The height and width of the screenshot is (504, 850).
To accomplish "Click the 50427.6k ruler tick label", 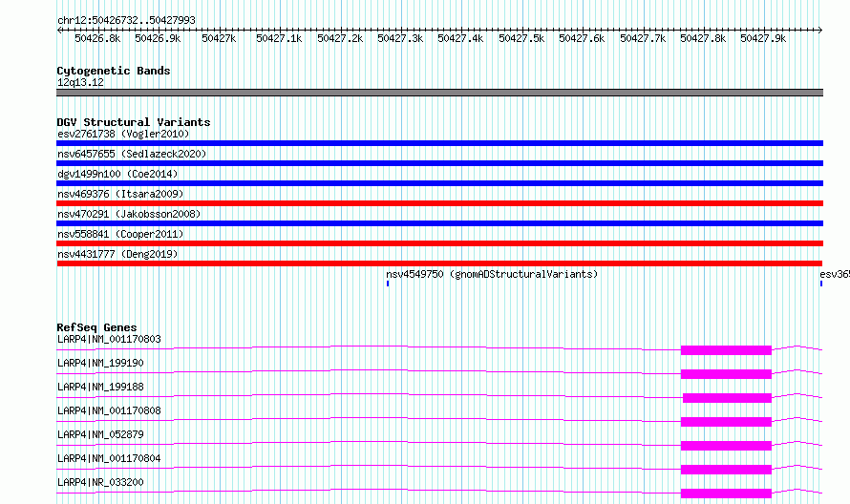I will (582, 38).
